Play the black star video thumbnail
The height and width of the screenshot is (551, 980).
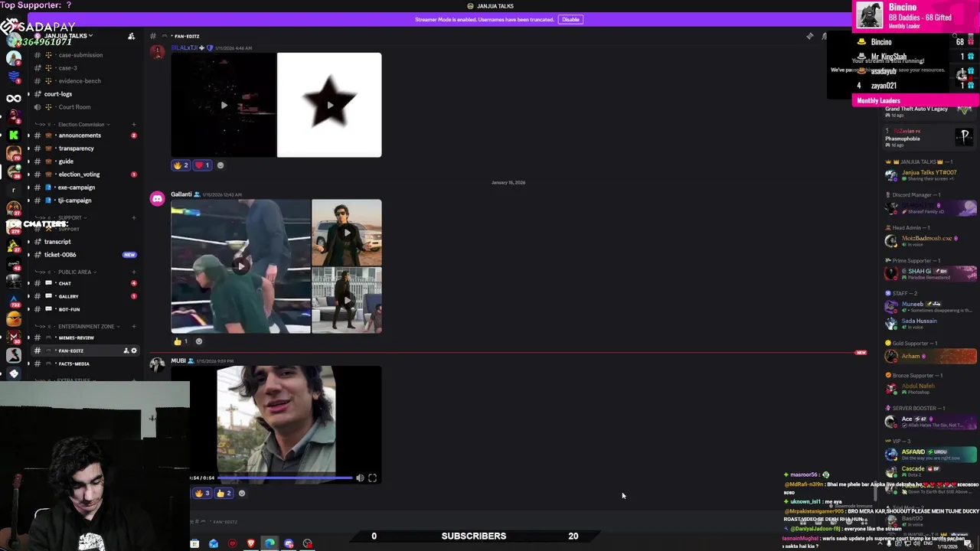point(329,105)
